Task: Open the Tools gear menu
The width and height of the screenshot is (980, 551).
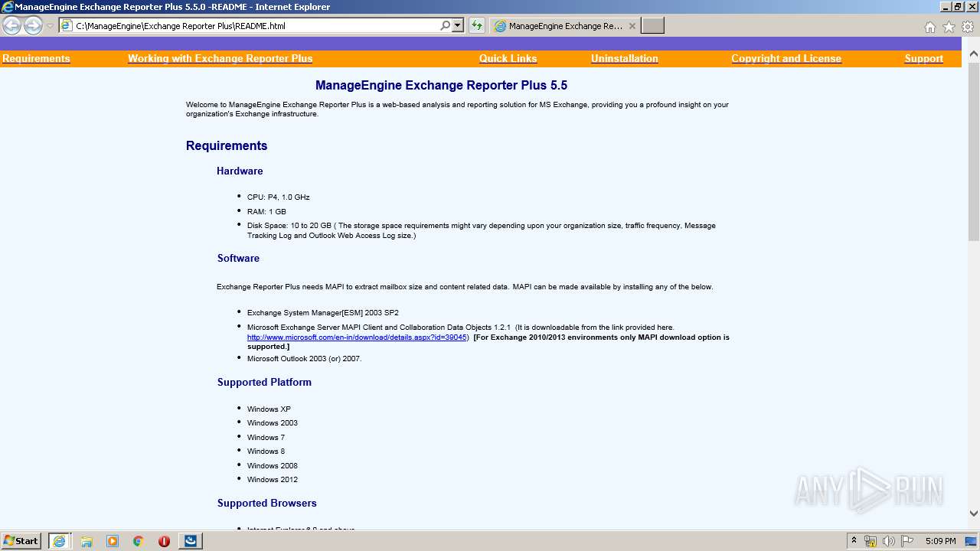Action: (x=968, y=27)
